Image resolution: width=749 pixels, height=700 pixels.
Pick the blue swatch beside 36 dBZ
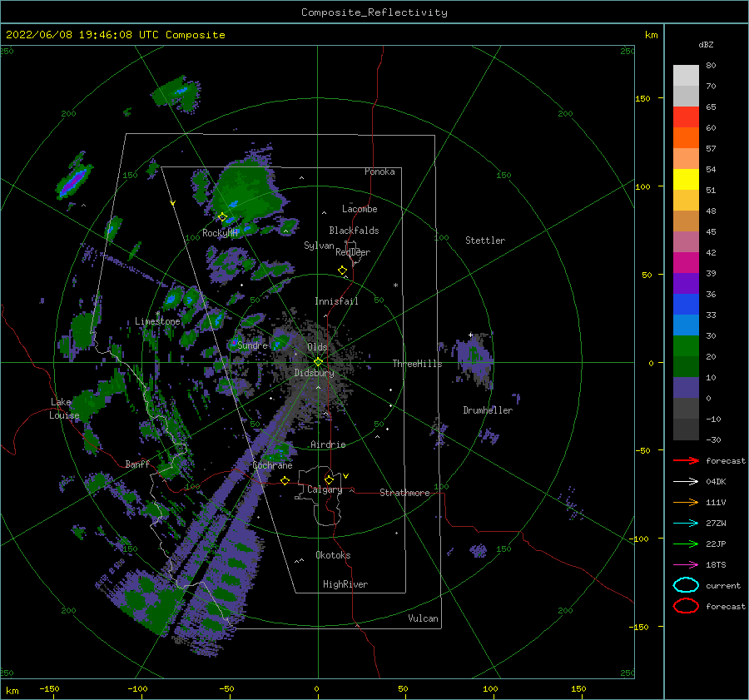pyautogui.click(x=686, y=304)
